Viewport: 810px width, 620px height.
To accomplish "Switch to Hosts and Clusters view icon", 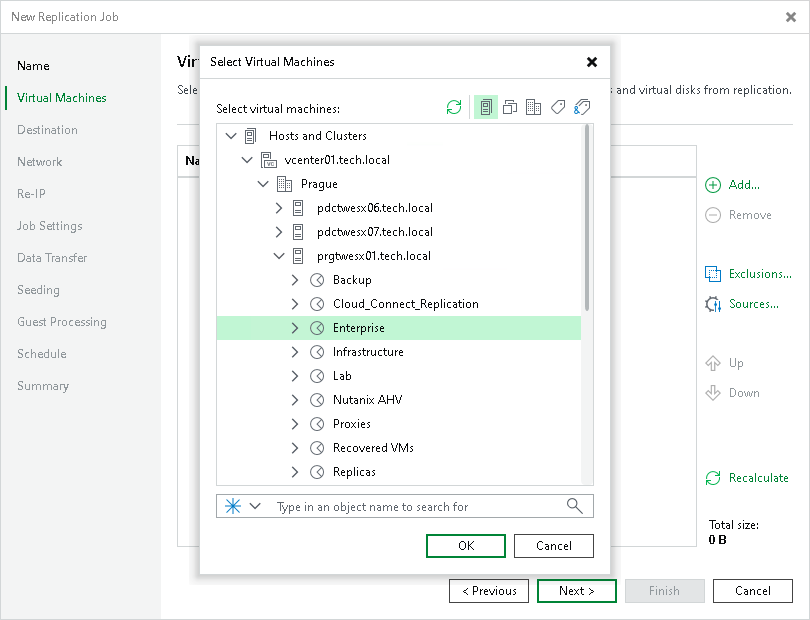I will (485, 107).
